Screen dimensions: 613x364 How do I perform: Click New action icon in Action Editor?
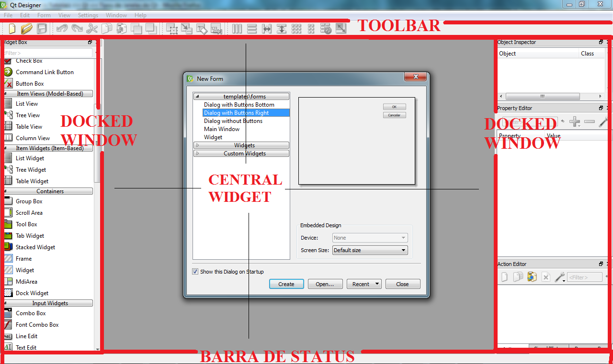coord(504,277)
